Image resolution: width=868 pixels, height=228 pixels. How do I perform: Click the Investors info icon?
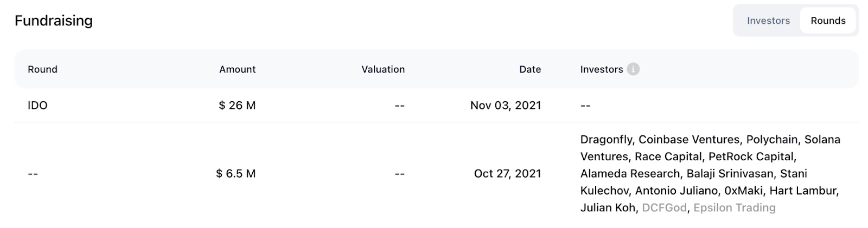(x=633, y=69)
